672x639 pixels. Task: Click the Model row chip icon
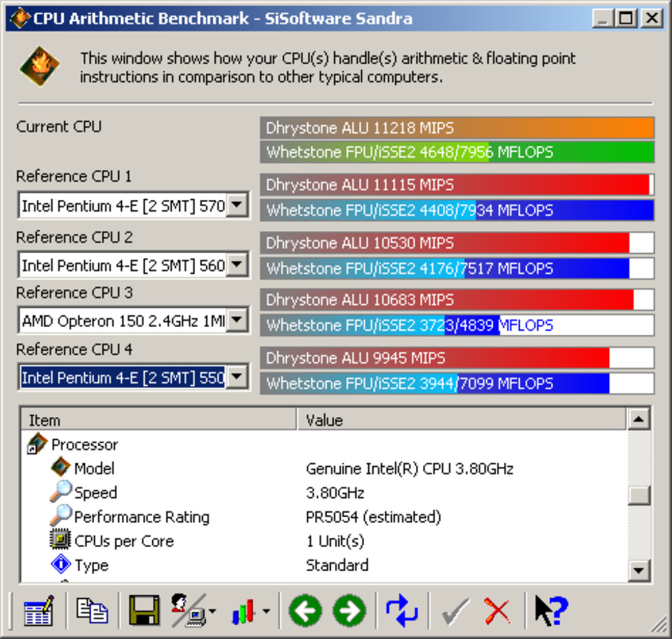pos(60,467)
